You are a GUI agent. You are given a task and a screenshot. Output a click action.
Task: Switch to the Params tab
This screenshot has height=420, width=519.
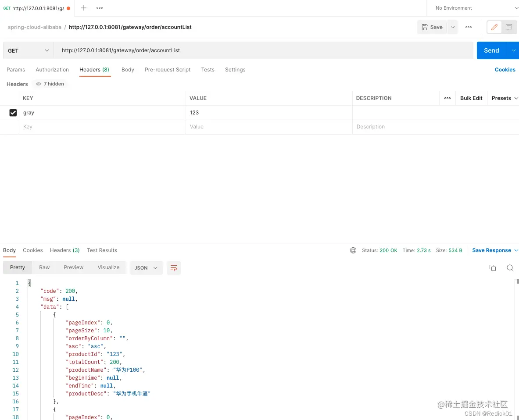pyautogui.click(x=16, y=70)
